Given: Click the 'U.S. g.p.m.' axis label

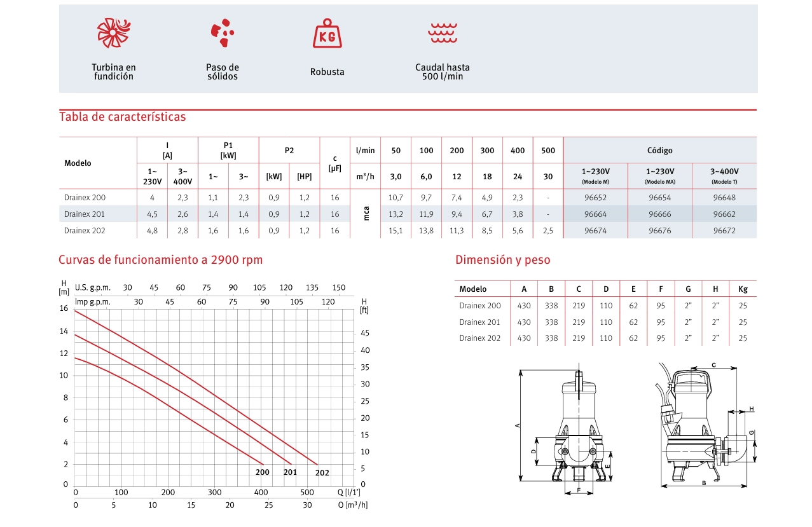Looking at the screenshot, I should (93, 288).
